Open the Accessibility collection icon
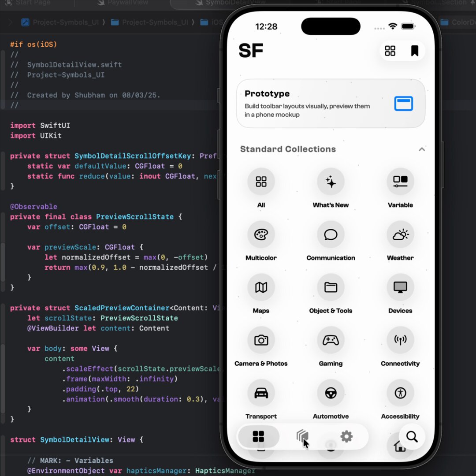Screen dimensions: 476x476 [x=400, y=393]
